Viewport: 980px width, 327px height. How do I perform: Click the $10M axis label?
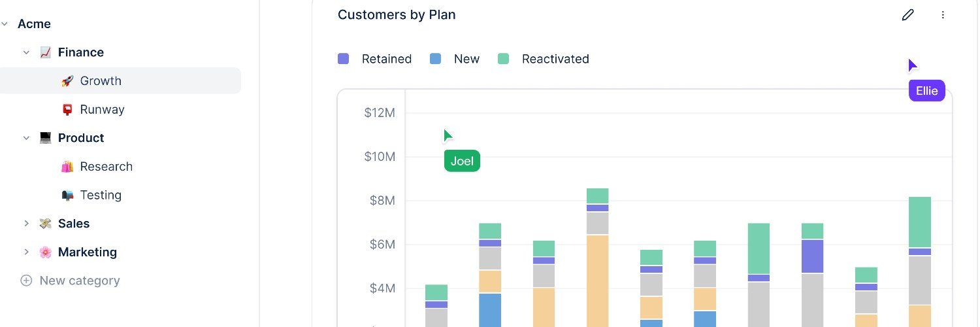[380, 157]
